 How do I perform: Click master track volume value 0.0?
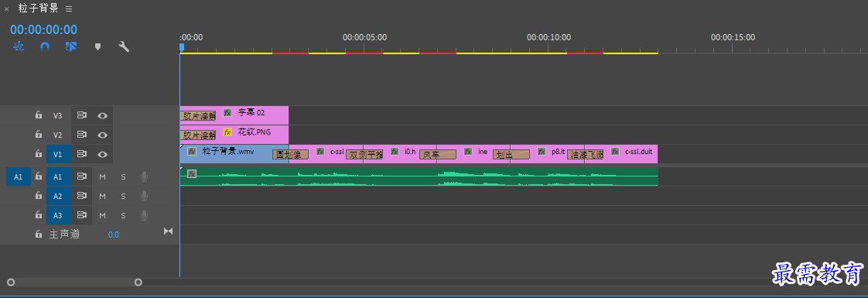(x=114, y=235)
